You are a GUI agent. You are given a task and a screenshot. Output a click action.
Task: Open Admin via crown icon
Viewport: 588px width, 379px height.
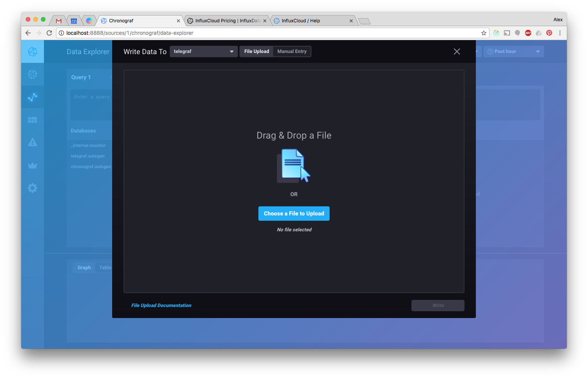click(x=33, y=165)
